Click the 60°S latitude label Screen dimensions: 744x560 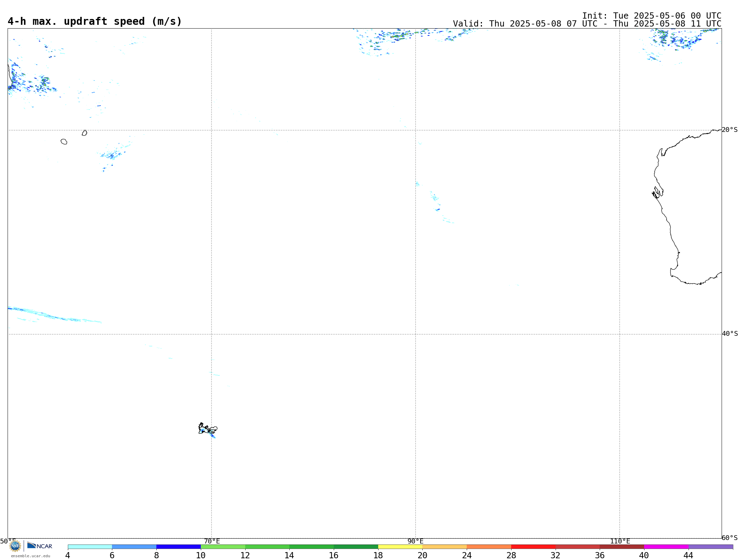[730, 538]
